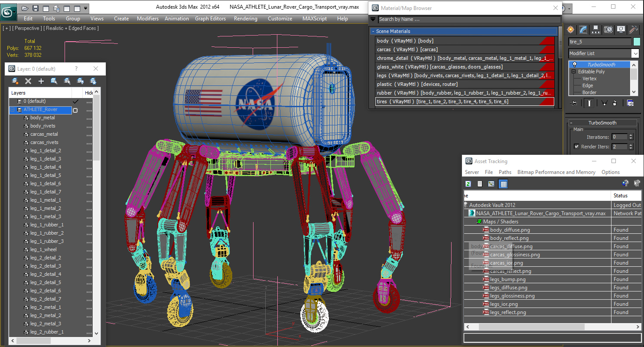Image resolution: width=644 pixels, height=347 pixels.
Task: Click Status Log icon in Asset Tracking
Action: (x=480, y=184)
